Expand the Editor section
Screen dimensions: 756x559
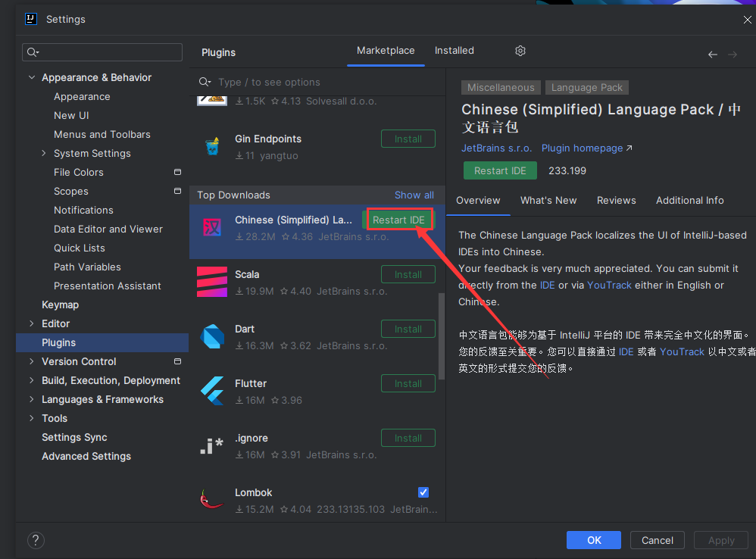tap(31, 323)
